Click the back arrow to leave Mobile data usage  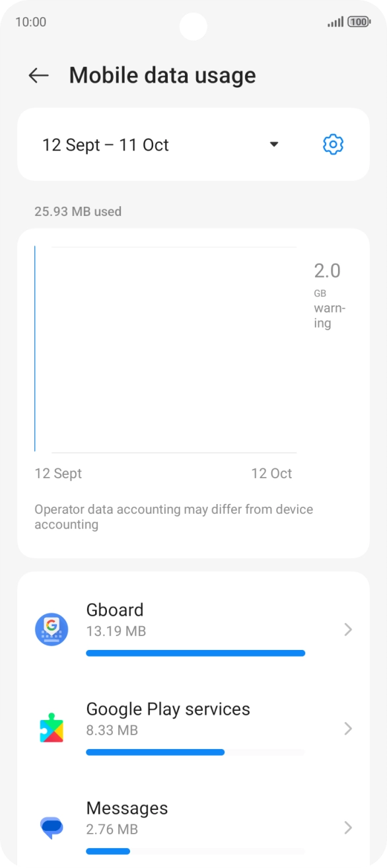pos(38,75)
